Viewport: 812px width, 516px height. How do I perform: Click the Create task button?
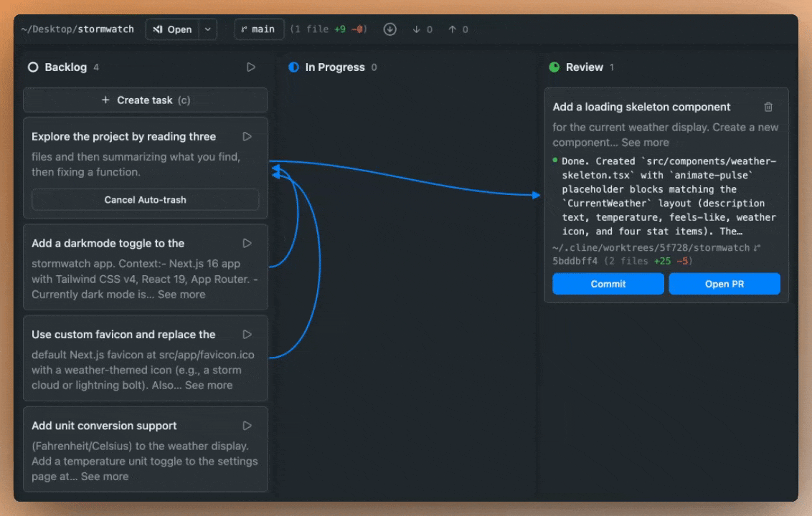click(x=145, y=100)
